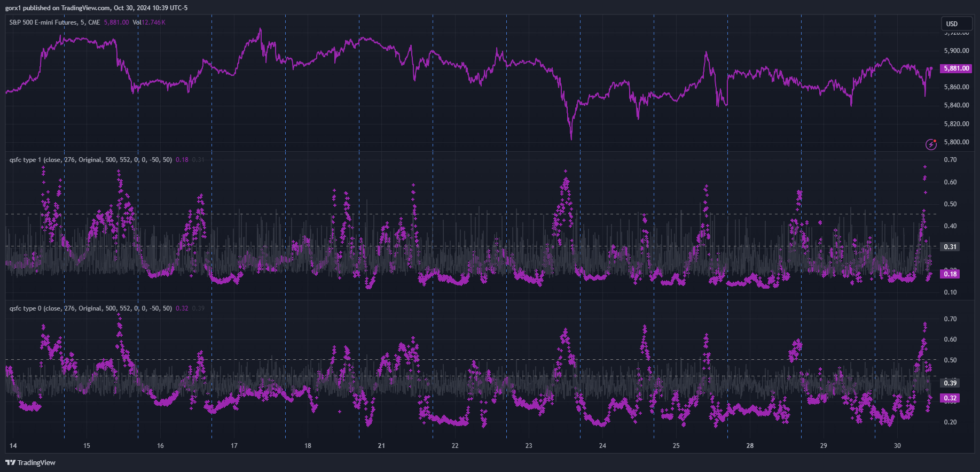Select the qsfc type 0 indicator legend

click(91, 308)
